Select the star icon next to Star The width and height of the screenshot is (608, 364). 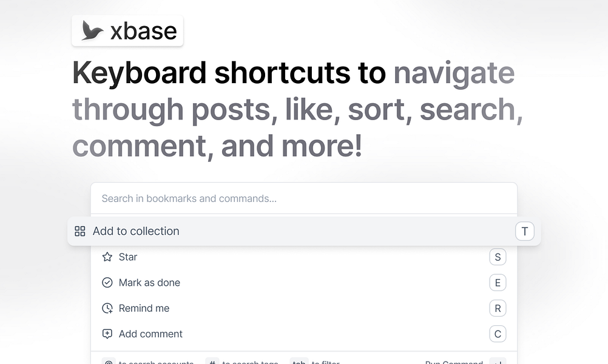click(x=107, y=257)
